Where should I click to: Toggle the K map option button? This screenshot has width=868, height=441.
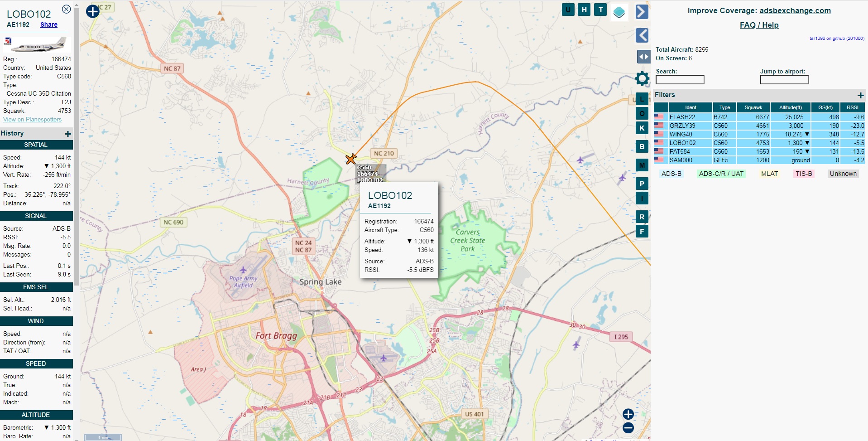(x=642, y=128)
